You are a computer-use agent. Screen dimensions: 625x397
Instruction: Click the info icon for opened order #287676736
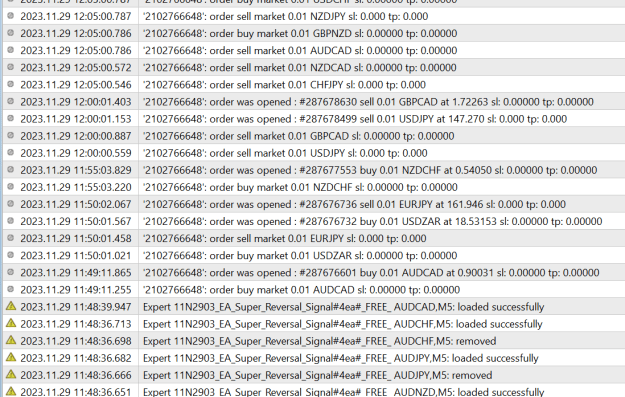tap(11, 204)
